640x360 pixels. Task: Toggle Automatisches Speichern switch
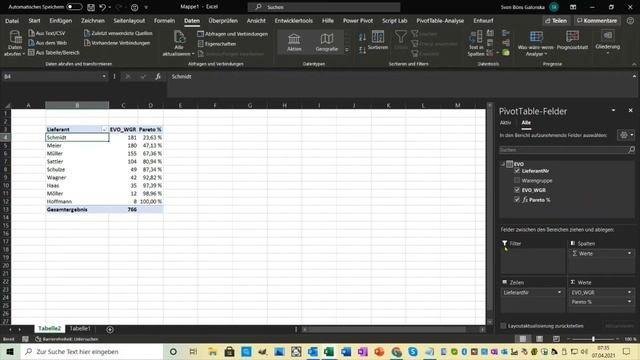point(74,7)
